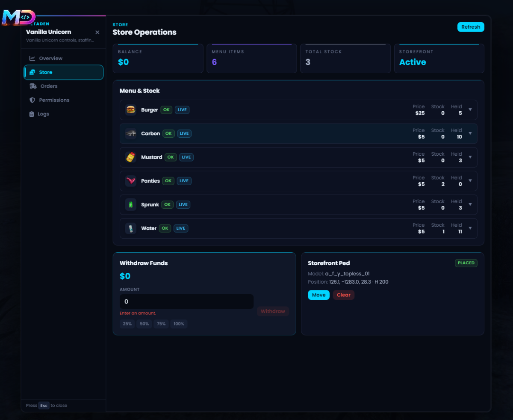Clear the storefront ped
Screen dimensions: 513x420
(x=343, y=295)
